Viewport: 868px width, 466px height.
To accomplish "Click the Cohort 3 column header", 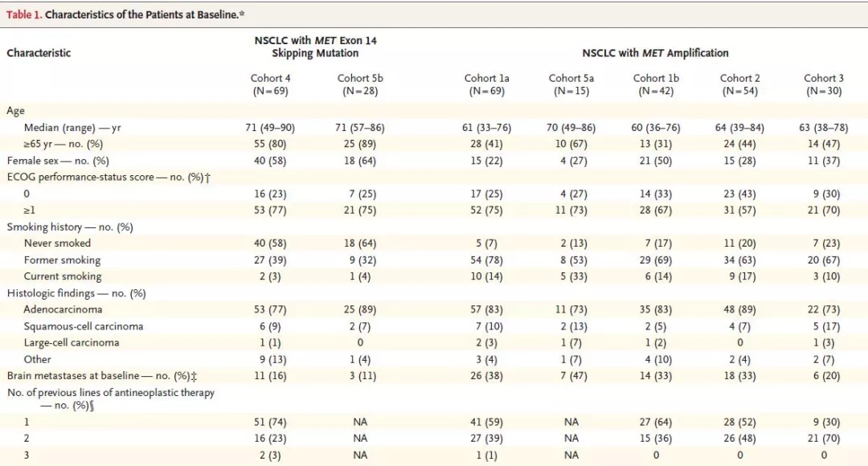I will (824, 84).
